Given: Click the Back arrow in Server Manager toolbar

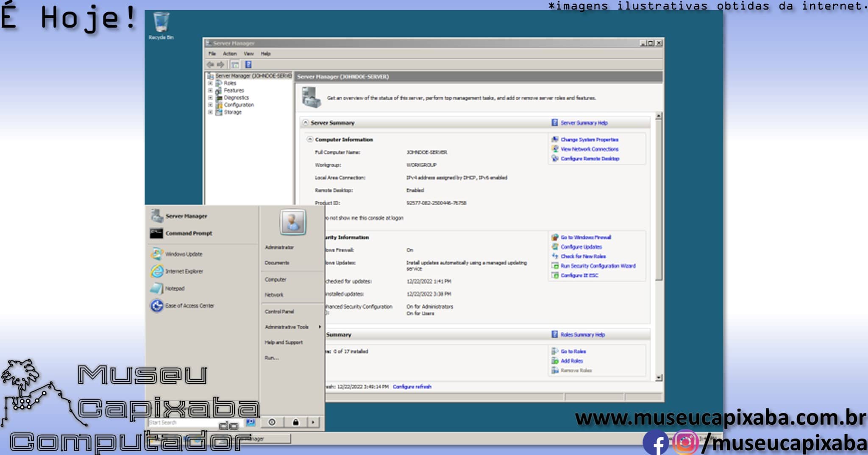Looking at the screenshot, I should pyautogui.click(x=210, y=64).
